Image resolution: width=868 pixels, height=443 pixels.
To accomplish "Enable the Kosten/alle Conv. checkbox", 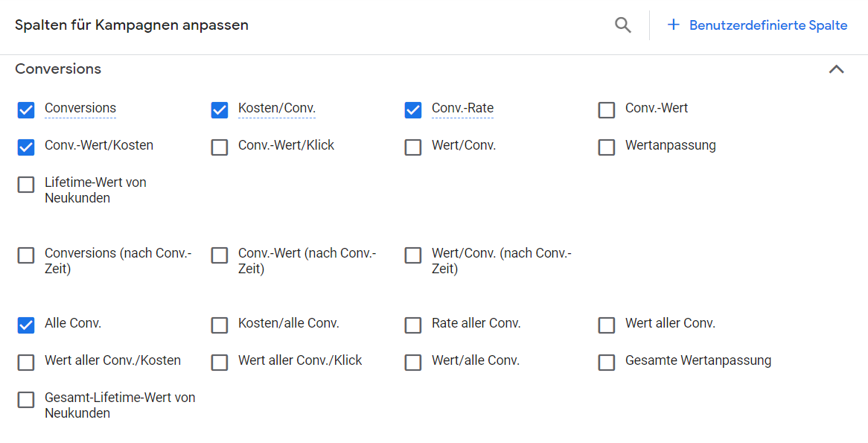I will click(x=220, y=325).
